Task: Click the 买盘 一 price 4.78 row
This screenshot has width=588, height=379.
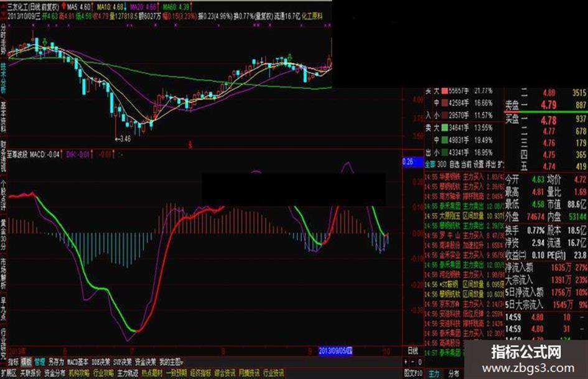Action: click(x=546, y=121)
